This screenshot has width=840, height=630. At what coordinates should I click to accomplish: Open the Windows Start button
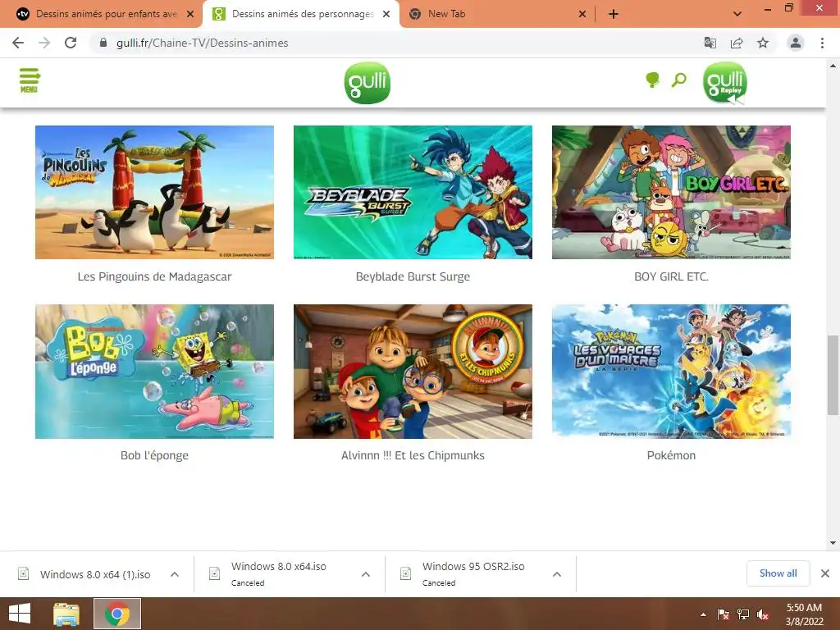[x=20, y=614]
